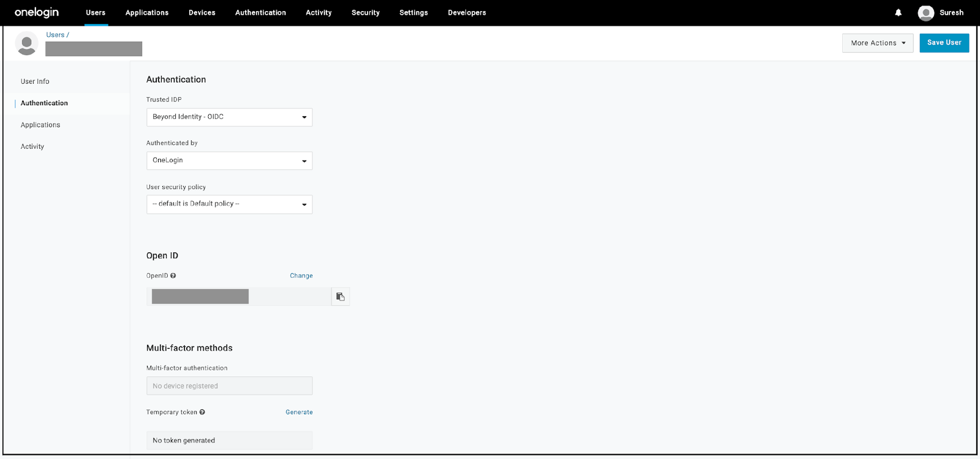
Task: Click the Multi-factor authentication label
Action: coord(187,368)
